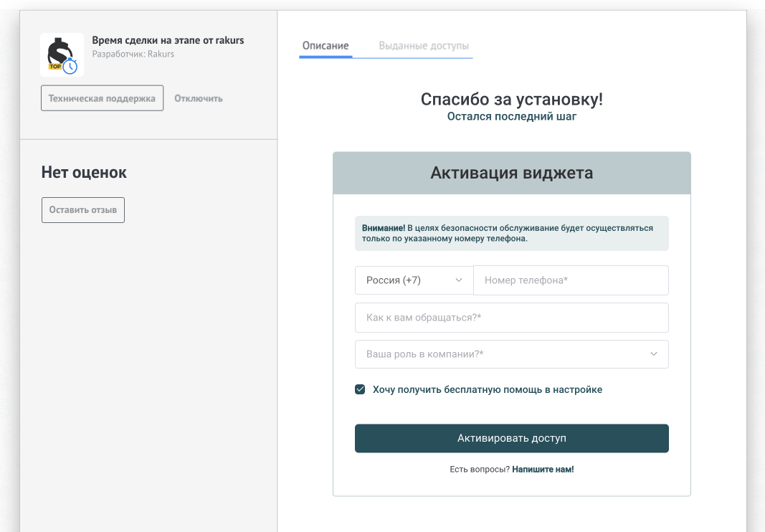
Task: Click the Остался последний шаг subtitle
Action: pos(512,117)
